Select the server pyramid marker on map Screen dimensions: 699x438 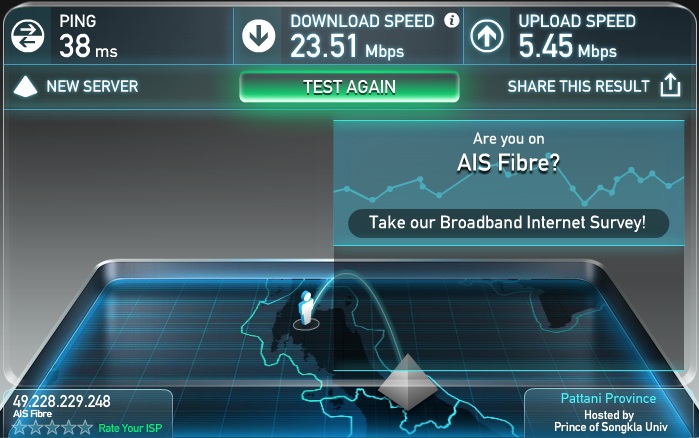point(408,382)
